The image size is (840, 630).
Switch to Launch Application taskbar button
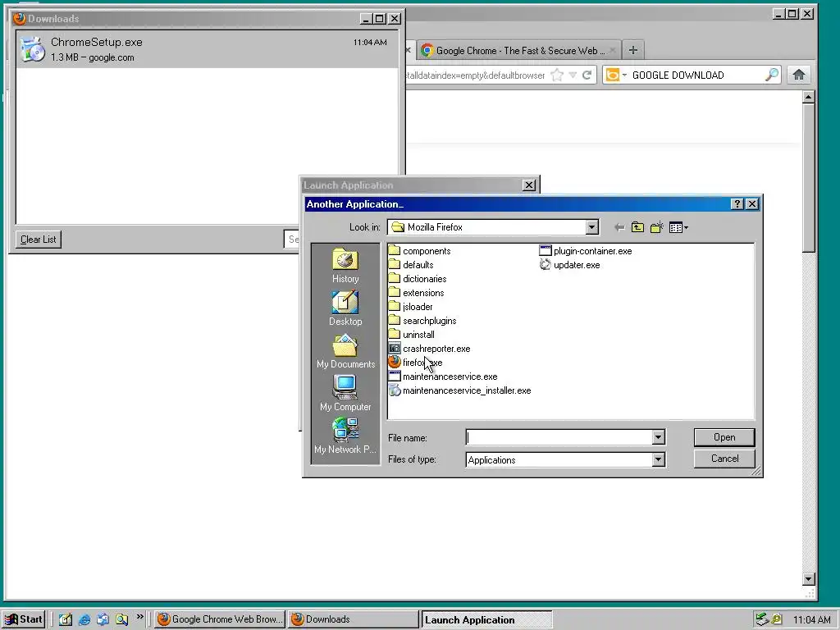tap(486, 620)
